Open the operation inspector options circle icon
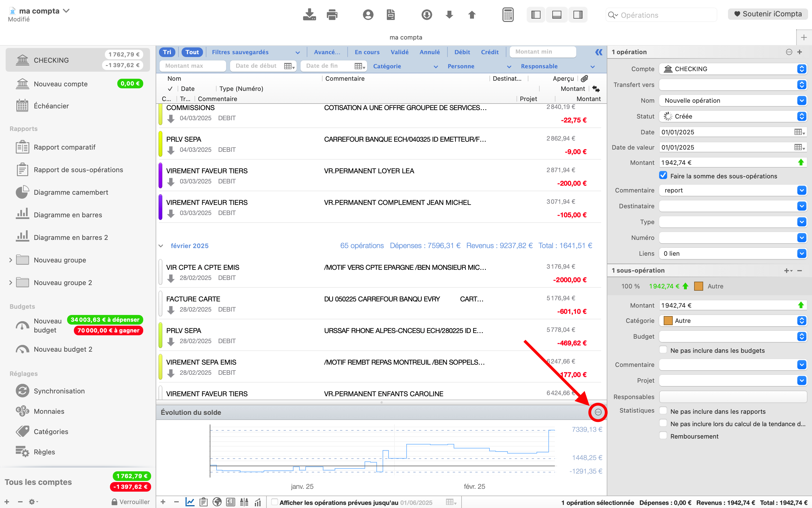 (x=789, y=52)
